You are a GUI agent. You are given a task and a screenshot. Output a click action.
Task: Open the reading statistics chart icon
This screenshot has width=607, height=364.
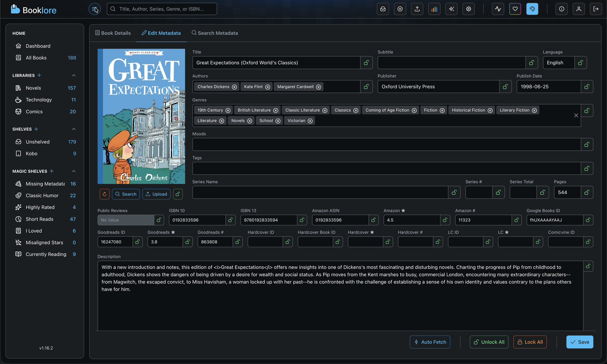pos(434,9)
